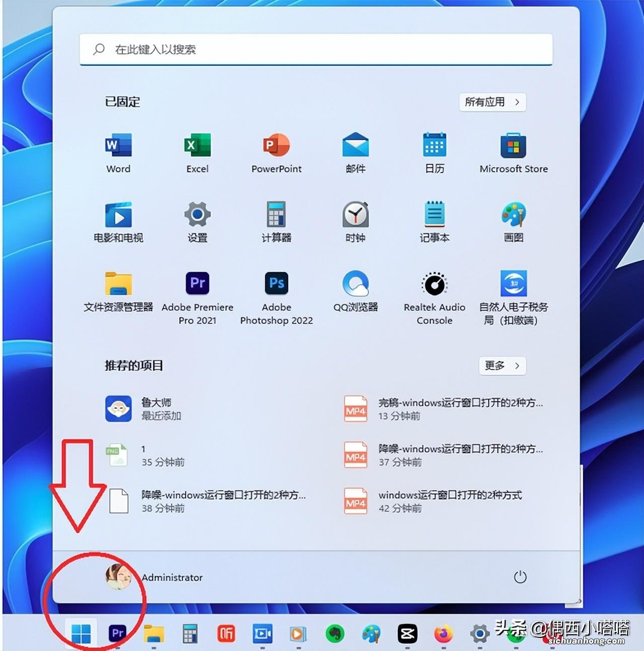The image size is (644, 651).
Task: Open QQ浏览器 browser
Action: [x=355, y=292]
